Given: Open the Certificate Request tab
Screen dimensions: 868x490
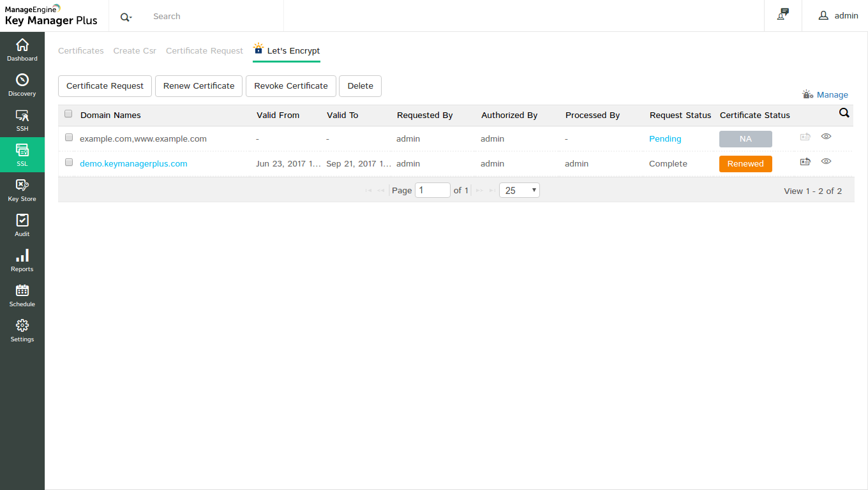Looking at the screenshot, I should coord(204,51).
